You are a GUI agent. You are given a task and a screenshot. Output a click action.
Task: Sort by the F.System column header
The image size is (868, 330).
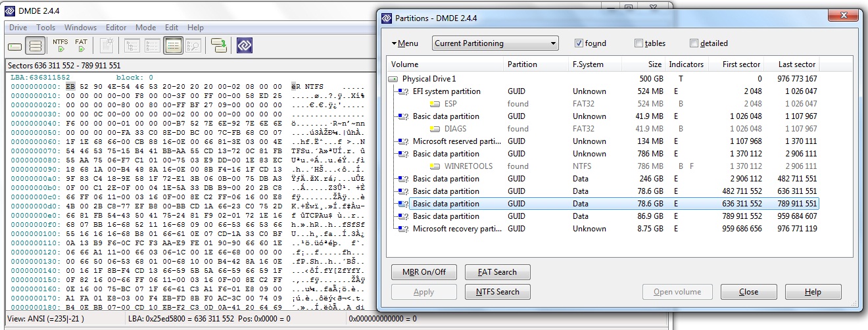click(x=595, y=64)
